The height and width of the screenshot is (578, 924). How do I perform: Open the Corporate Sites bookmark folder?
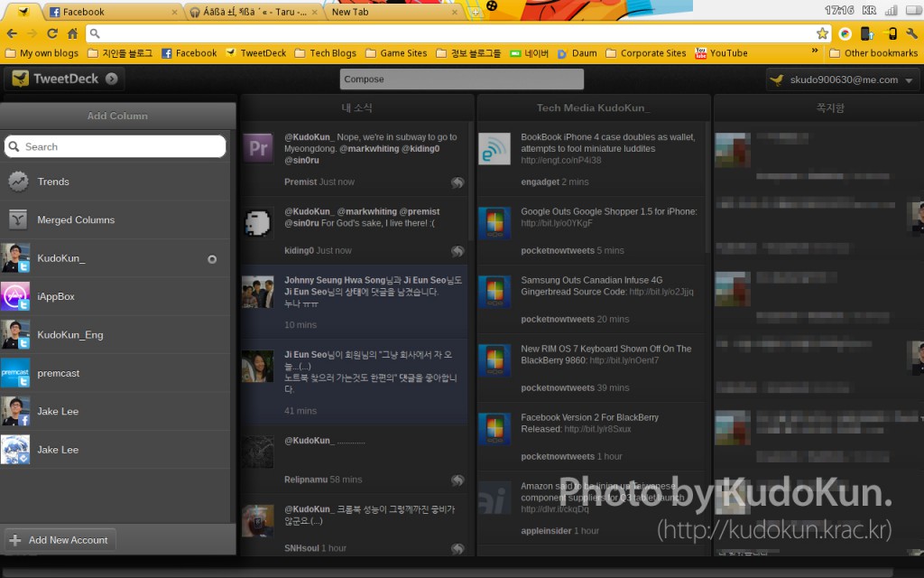click(x=646, y=53)
